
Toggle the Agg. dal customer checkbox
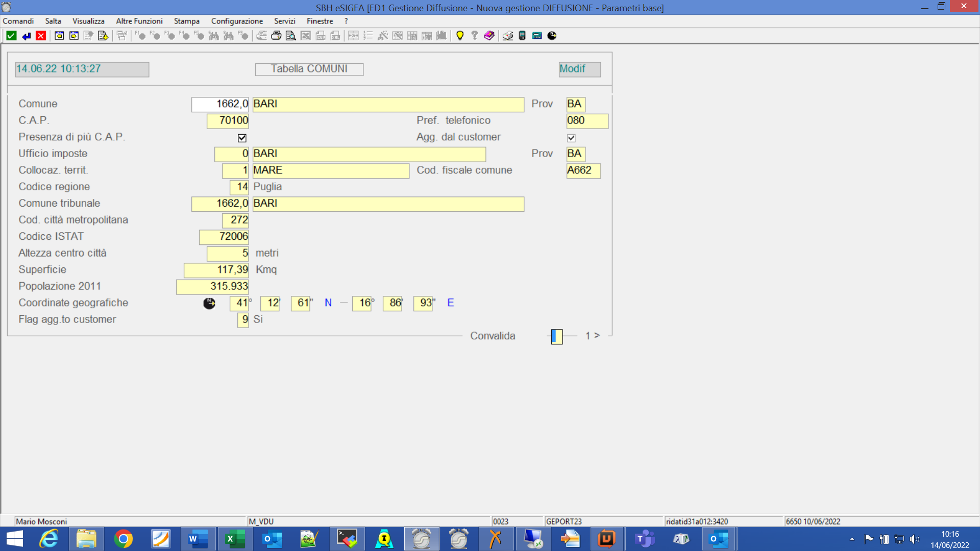[x=571, y=138]
